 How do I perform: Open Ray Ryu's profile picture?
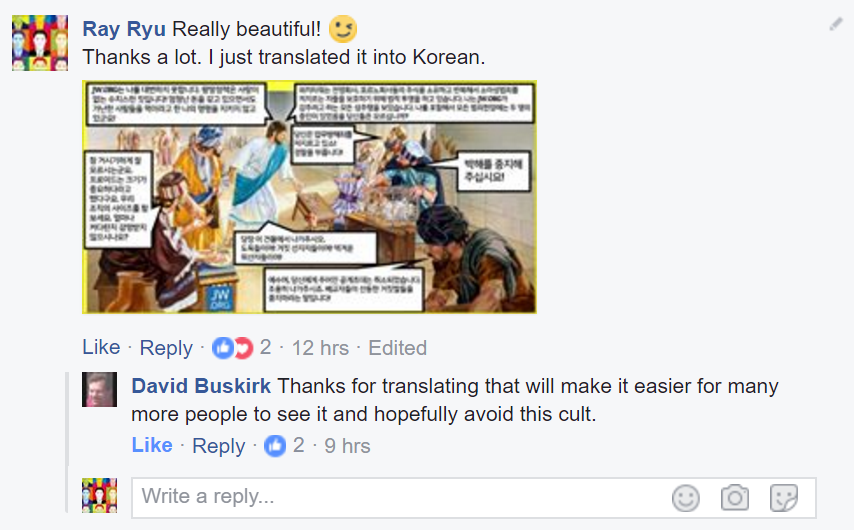[x=40, y=43]
